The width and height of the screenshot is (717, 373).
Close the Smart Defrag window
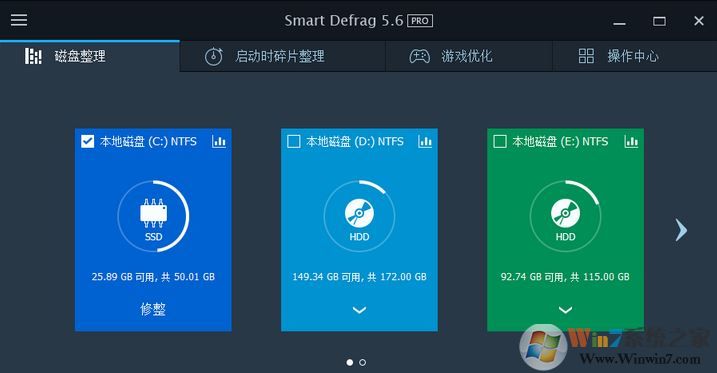point(699,21)
